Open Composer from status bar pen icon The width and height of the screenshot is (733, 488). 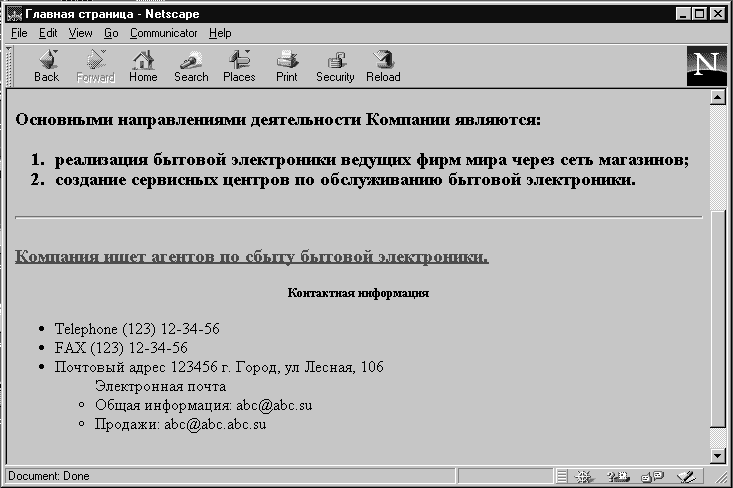[686, 476]
